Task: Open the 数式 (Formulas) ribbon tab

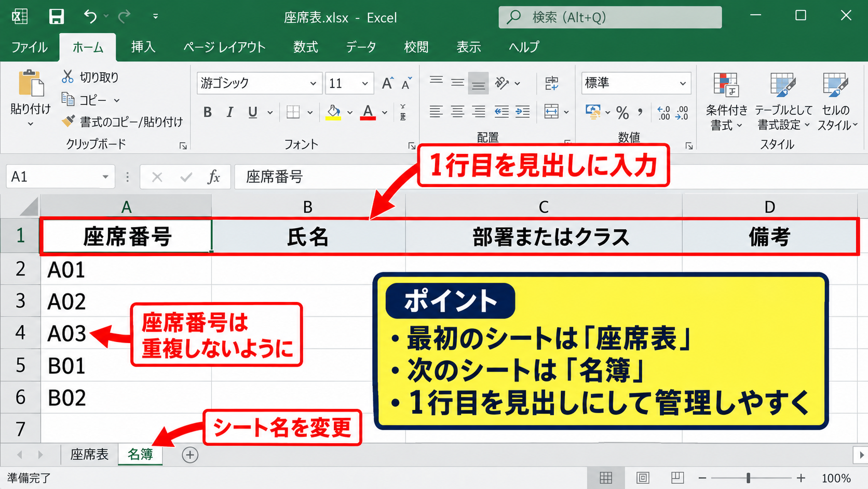Action: tap(306, 47)
